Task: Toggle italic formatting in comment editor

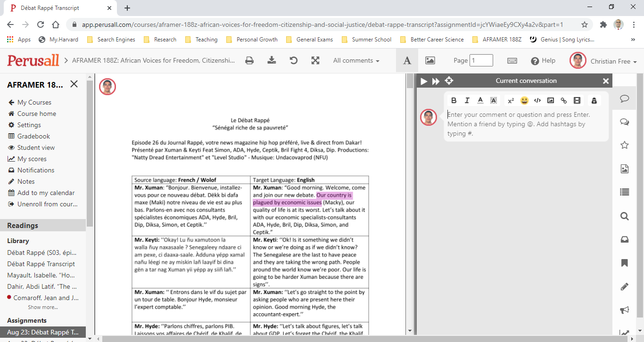Action: tap(467, 100)
